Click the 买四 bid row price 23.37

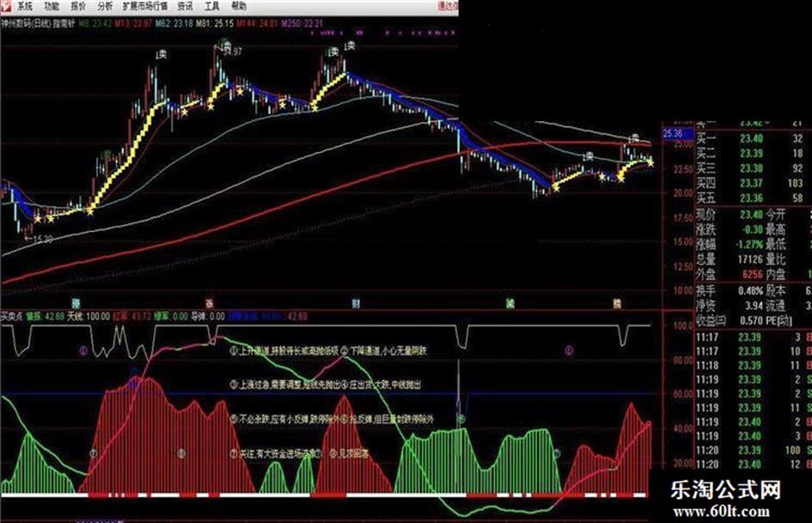pos(751,183)
